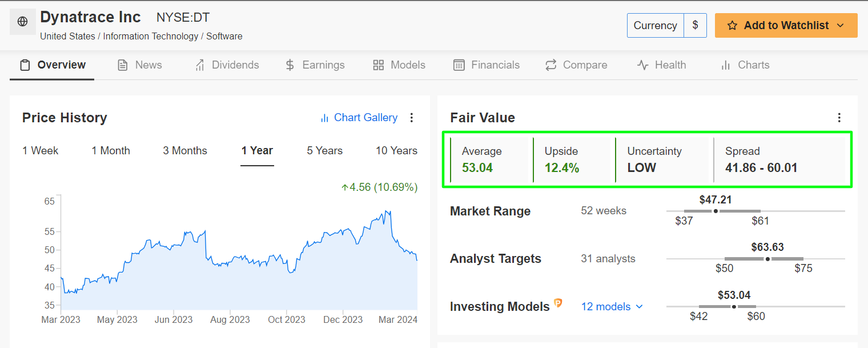Click the Software industry breadcrumb link
The height and width of the screenshot is (348, 868).
(x=224, y=37)
